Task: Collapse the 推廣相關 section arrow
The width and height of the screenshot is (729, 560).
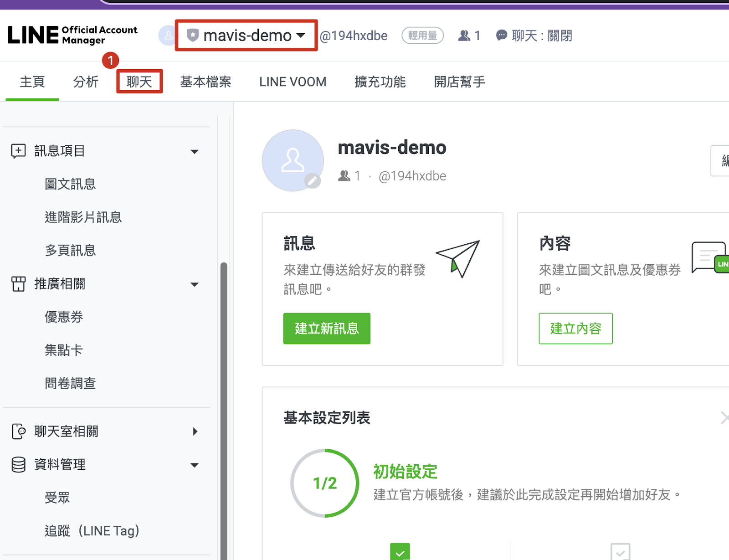Action: coord(195,285)
